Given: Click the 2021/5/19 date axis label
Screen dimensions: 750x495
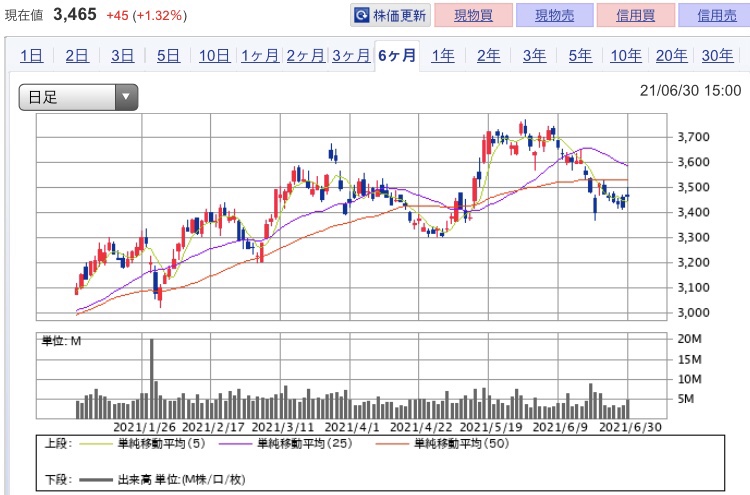Looking at the screenshot, I should click(491, 427).
